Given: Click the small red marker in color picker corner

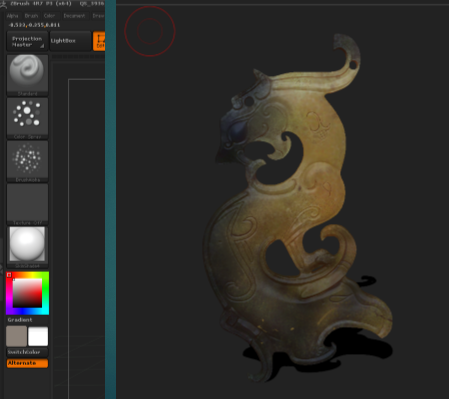Looking at the screenshot, I should pyautogui.click(x=9, y=275).
